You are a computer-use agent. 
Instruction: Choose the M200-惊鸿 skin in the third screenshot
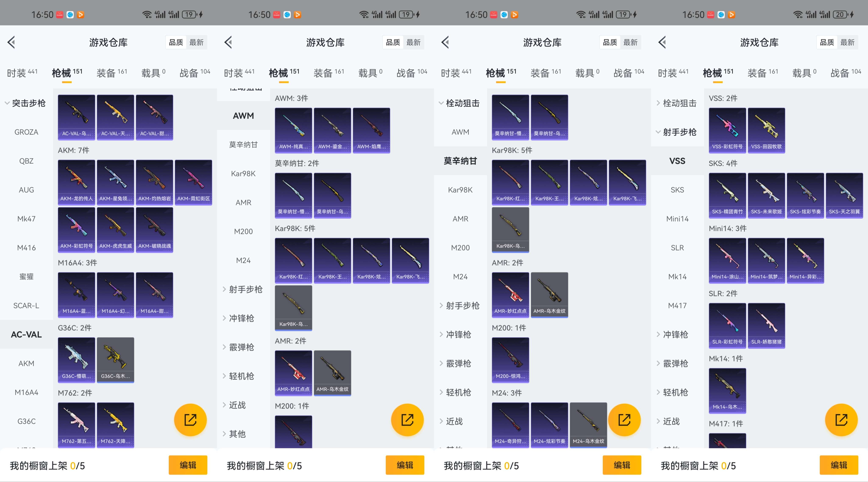[511, 360]
